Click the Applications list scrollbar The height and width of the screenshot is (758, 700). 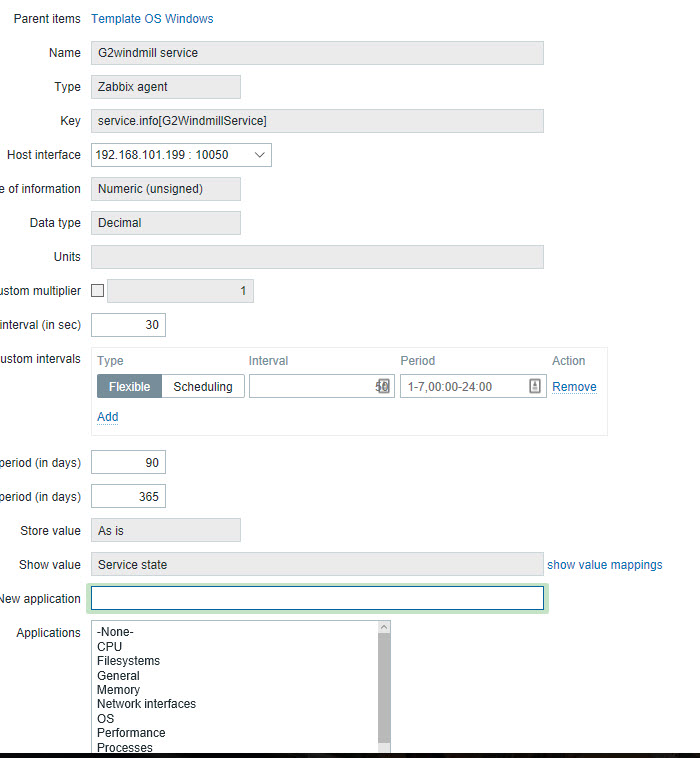tap(383, 690)
